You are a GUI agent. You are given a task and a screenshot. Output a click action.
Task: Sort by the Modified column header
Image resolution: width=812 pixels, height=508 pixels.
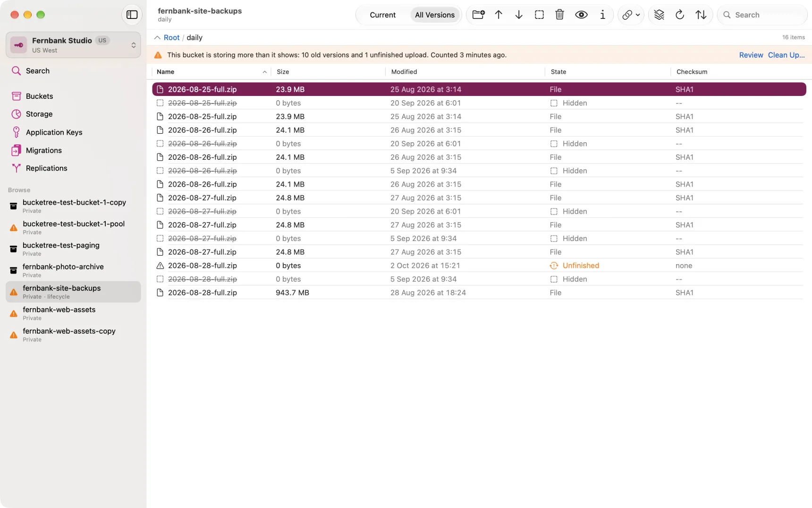pos(465,72)
